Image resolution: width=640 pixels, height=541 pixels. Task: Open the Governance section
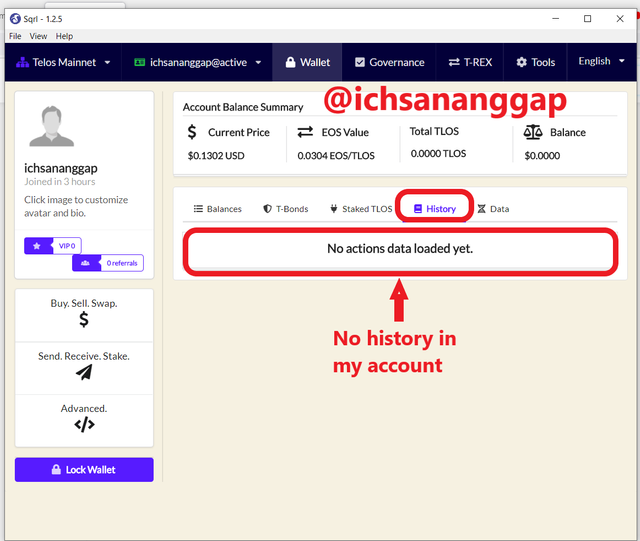(x=389, y=62)
